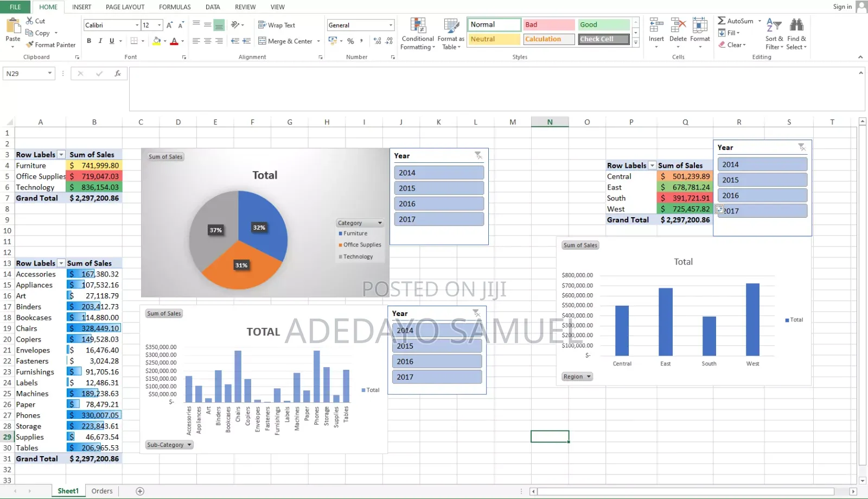Click the font color A icon
The image size is (868, 499).
click(174, 41)
